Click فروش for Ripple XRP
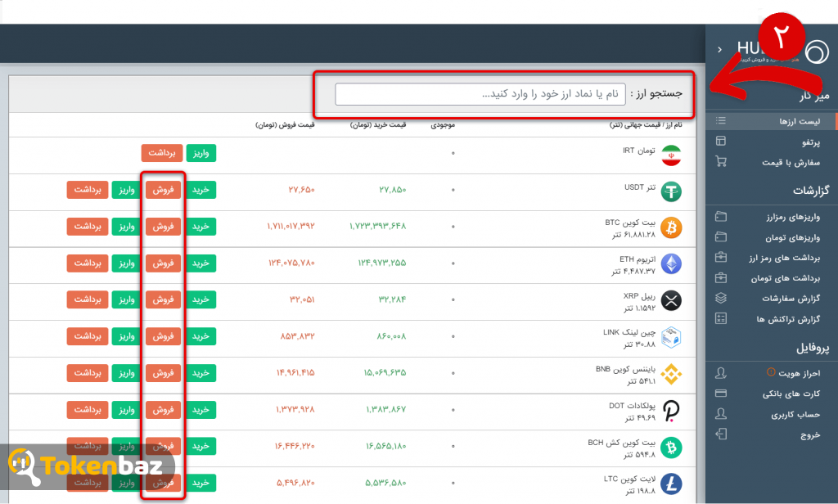The width and height of the screenshot is (838, 504). coord(163,299)
